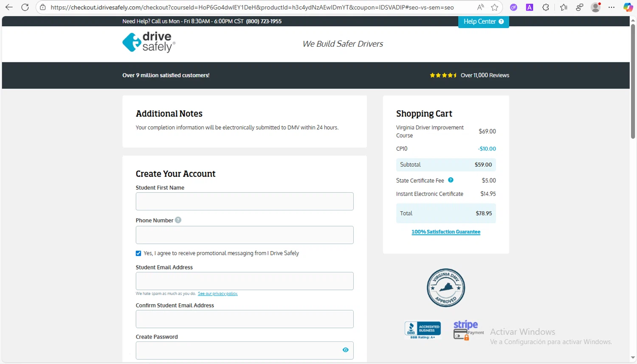Image resolution: width=637 pixels, height=364 pixels.
Task: Open the browser Settings and more menu
Action: [612, 7]
